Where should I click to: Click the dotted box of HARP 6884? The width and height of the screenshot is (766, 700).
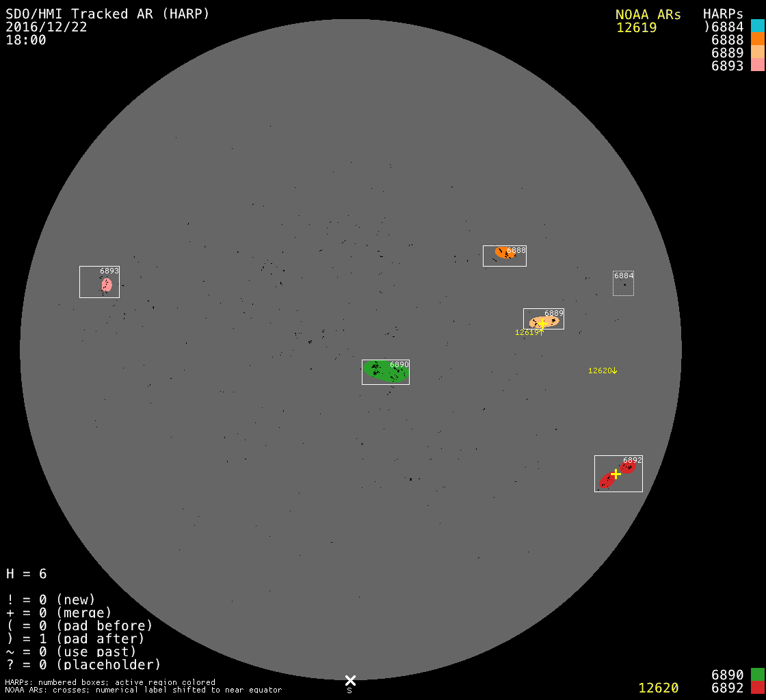coord(623,284)
